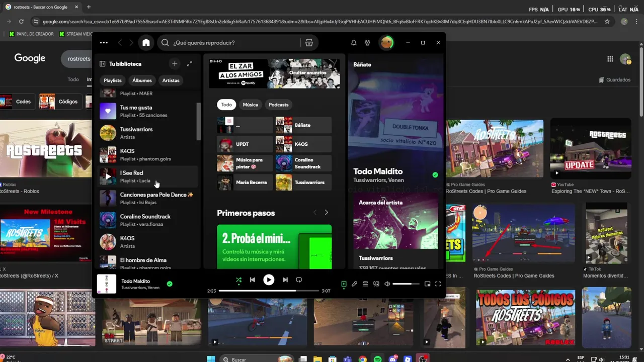Open Tussiwarriors link in player bar
The height and width of the screenshot is (362, 644).
tap(133, 288)
